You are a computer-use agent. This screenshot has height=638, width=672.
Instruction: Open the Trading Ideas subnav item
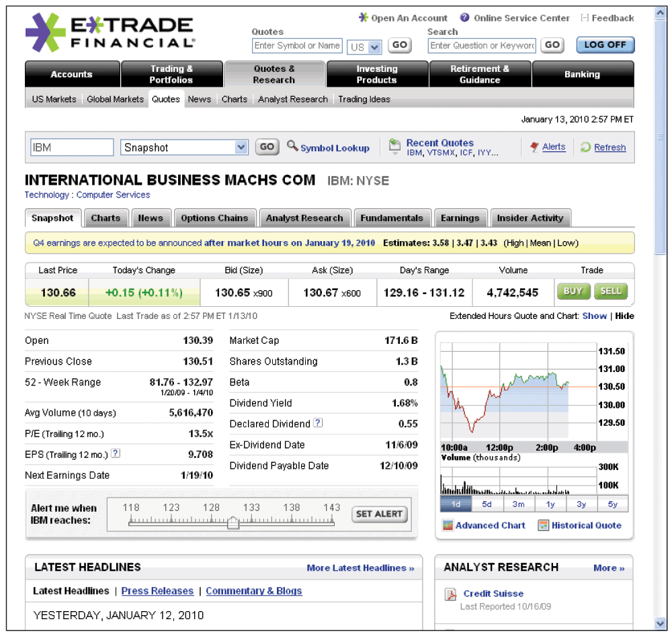point(364,99)
